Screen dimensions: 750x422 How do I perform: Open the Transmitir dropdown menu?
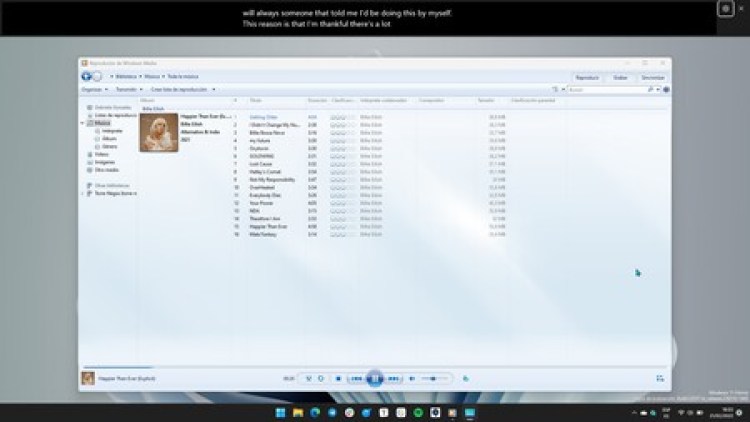tap(129, 89)
